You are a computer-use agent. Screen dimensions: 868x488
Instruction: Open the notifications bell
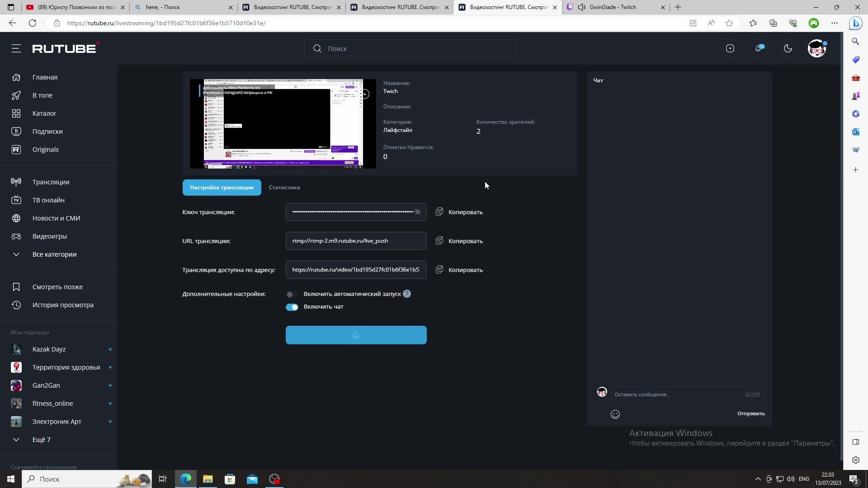pyautogui.click(x=759, y=48)
